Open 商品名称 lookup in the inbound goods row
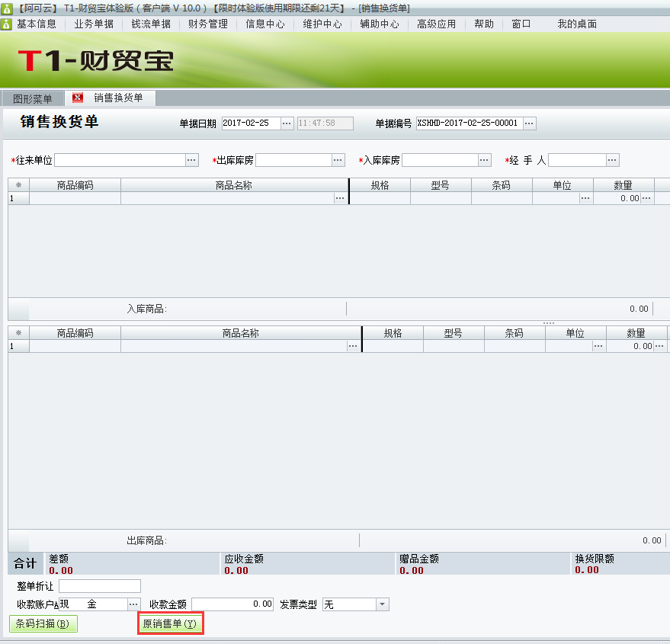The height and width of the screenshot is (644, 670). coord(341,197)
